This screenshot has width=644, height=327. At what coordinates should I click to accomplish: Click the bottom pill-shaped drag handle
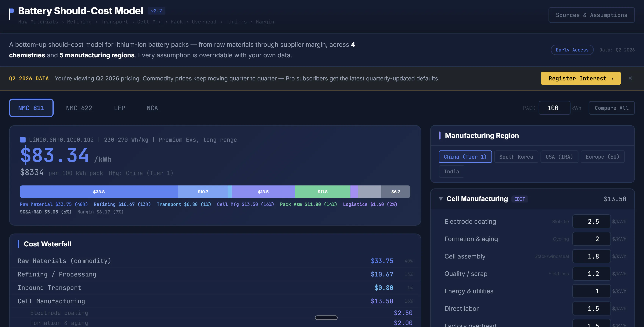coord(326,318)
